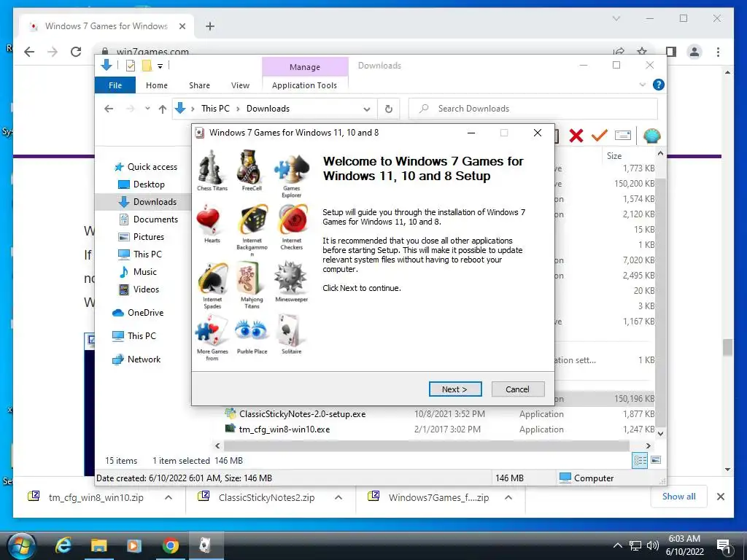Click the Properties quick access icon
Viewport: 747px width, 560px height.
pyautogui.click(x=131, y=66)
